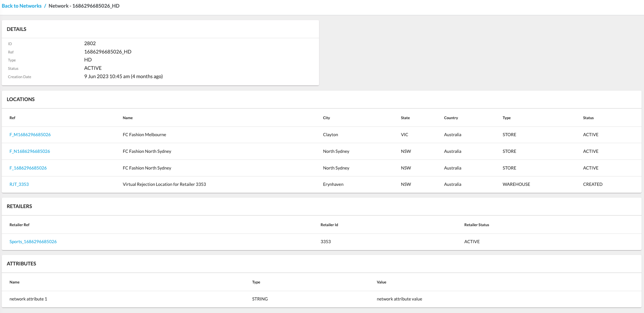
Task: Open retailer Sports_1686296685026 details
Action: click(33, 241)
